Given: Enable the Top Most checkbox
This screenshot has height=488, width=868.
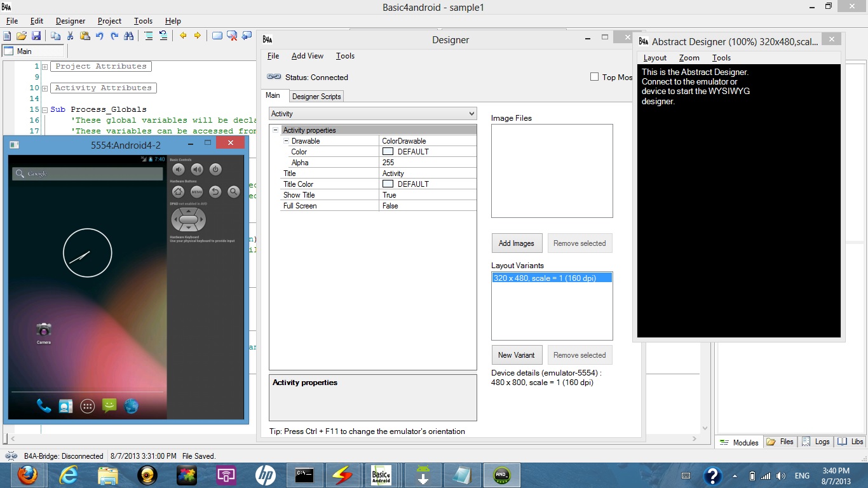Looking at the screenshot, I should pyautogui.click(x=595, y=77).
